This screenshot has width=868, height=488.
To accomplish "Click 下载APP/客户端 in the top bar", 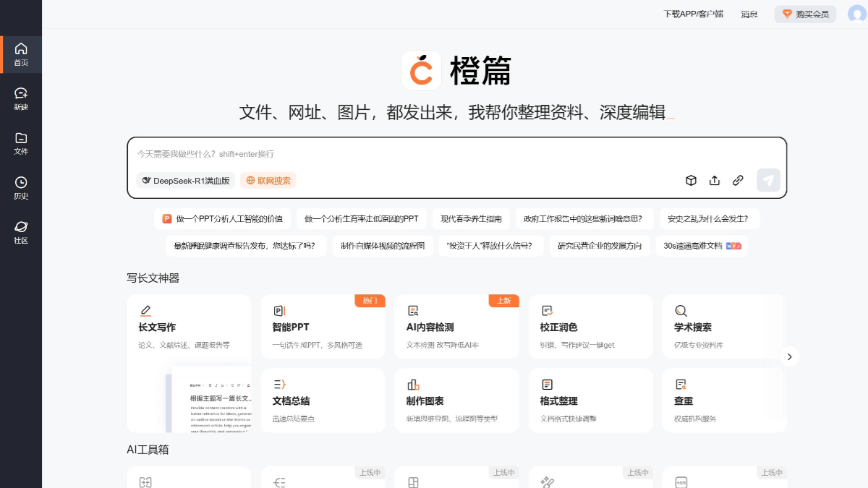I will pyautogui.click(x=694, y=14).
